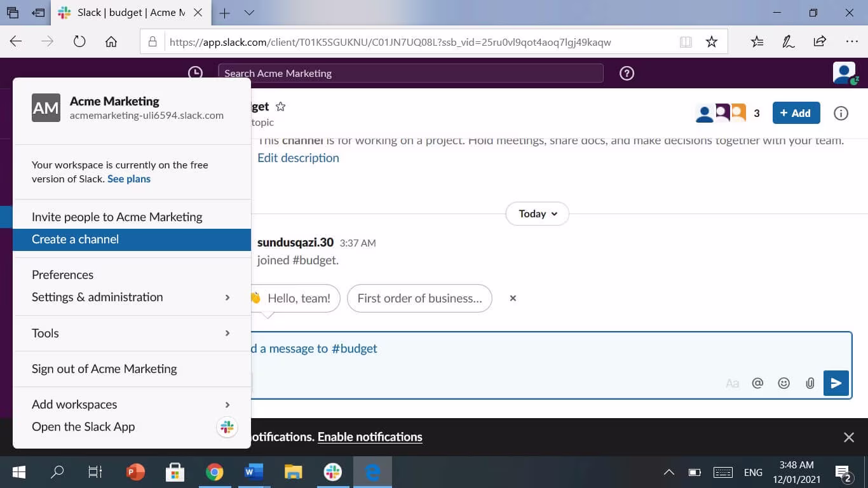Viewport: 868px width, 488px height.
Task: Choose Open the Slack App
Action: (132, 427)
